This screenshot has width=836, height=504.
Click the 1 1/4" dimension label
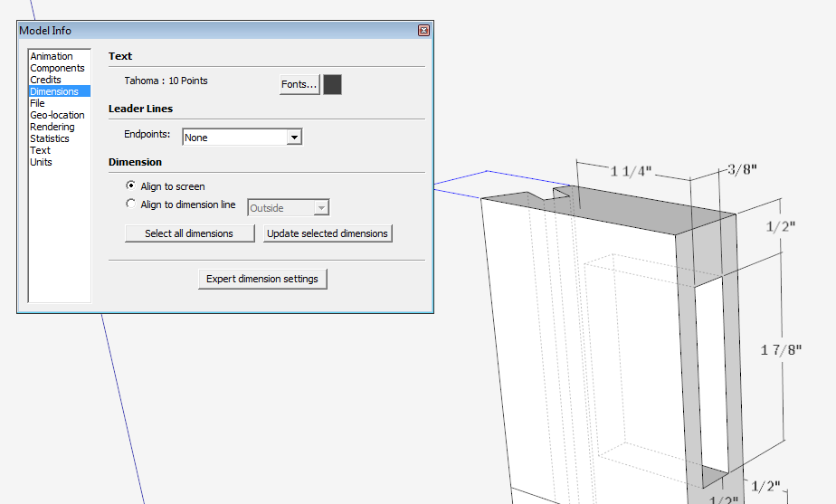(x=632, y=171)
